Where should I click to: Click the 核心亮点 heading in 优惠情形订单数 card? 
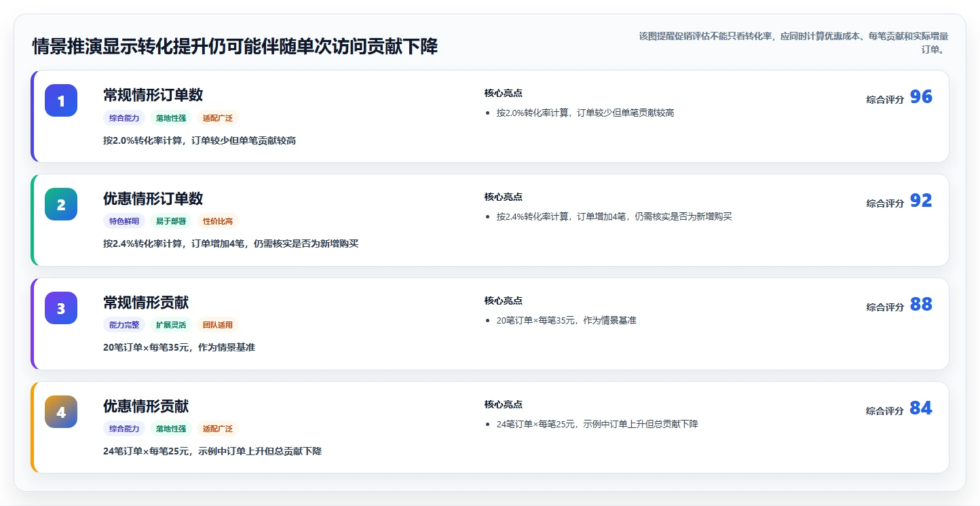tap(504, 197)
